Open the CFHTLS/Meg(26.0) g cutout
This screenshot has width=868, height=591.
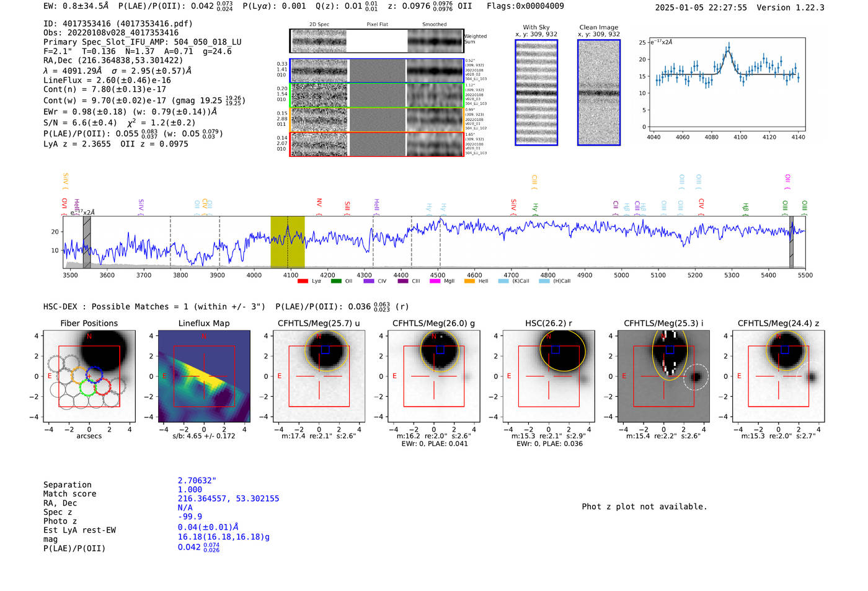434,376
